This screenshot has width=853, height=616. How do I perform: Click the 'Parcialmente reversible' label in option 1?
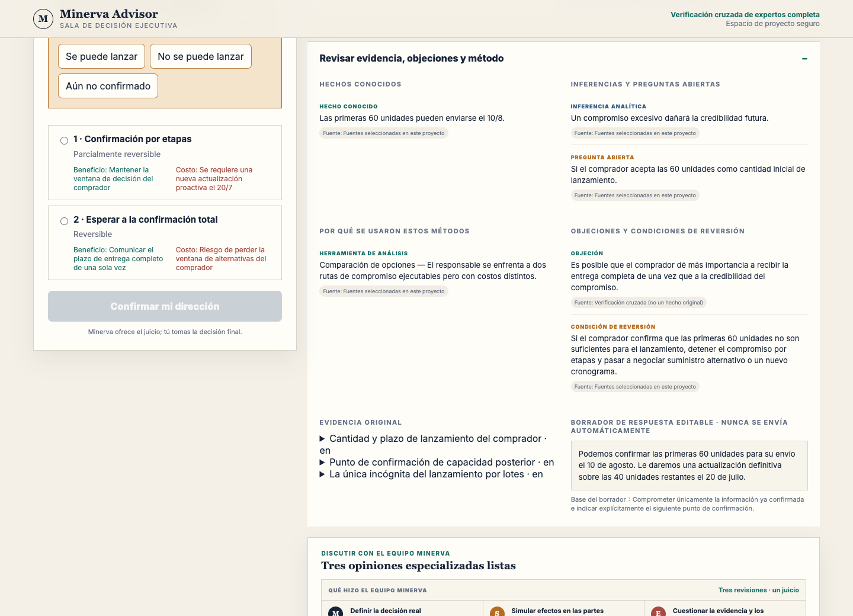pos(117,154)
